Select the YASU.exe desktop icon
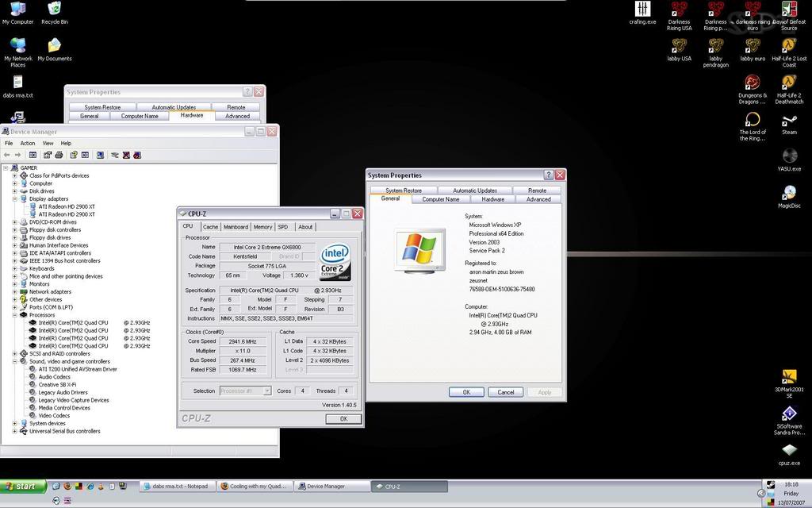 click(789, 160)
